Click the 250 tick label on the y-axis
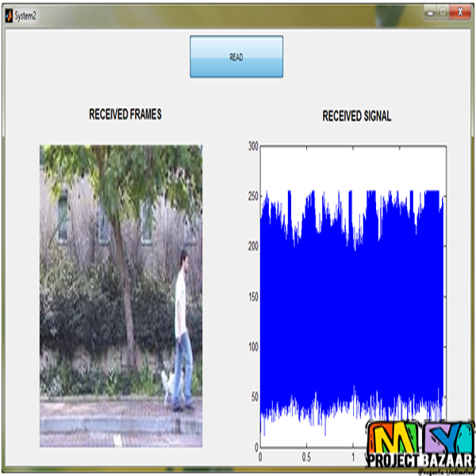 coord(252,196)
